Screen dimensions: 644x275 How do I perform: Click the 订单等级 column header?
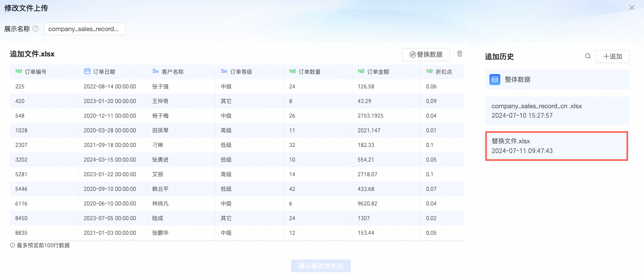coord(249,72)
